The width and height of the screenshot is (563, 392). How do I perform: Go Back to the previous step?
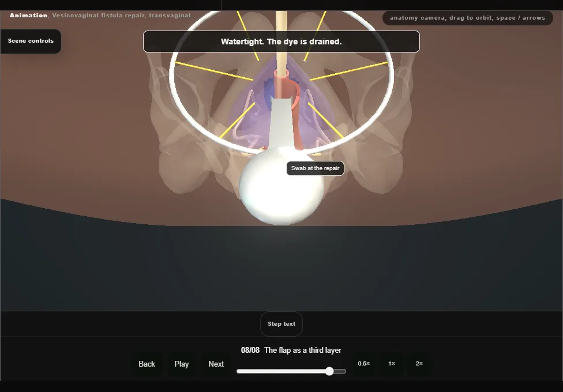pyautogui.click(x=147, y=364)
